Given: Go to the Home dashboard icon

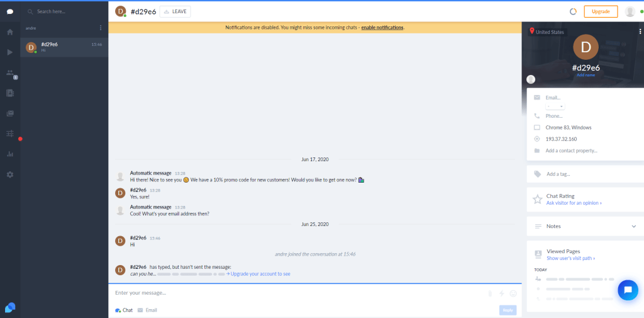Looking at the screenshot, I should tap(10, 32).
